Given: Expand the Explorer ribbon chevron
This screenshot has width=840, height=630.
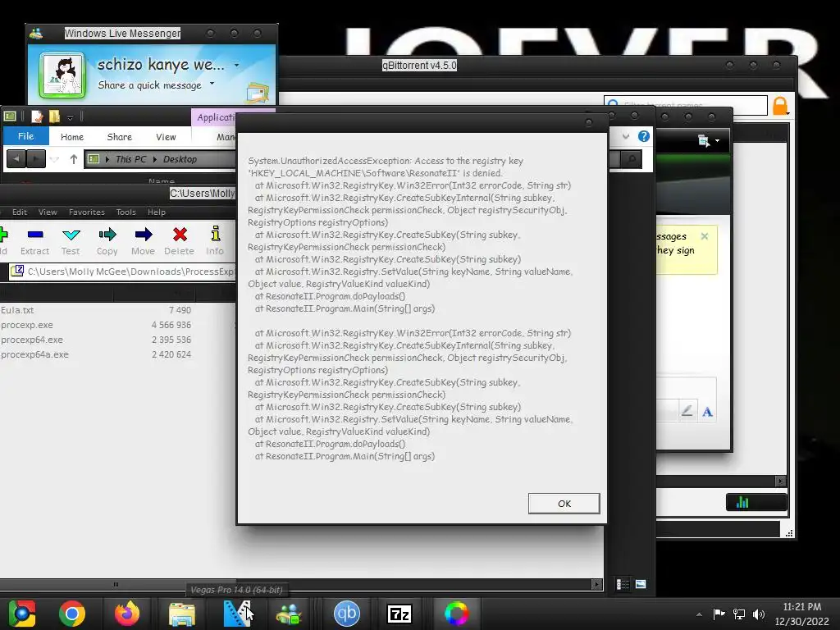Looking at the screenshot, I should (625, 137).
